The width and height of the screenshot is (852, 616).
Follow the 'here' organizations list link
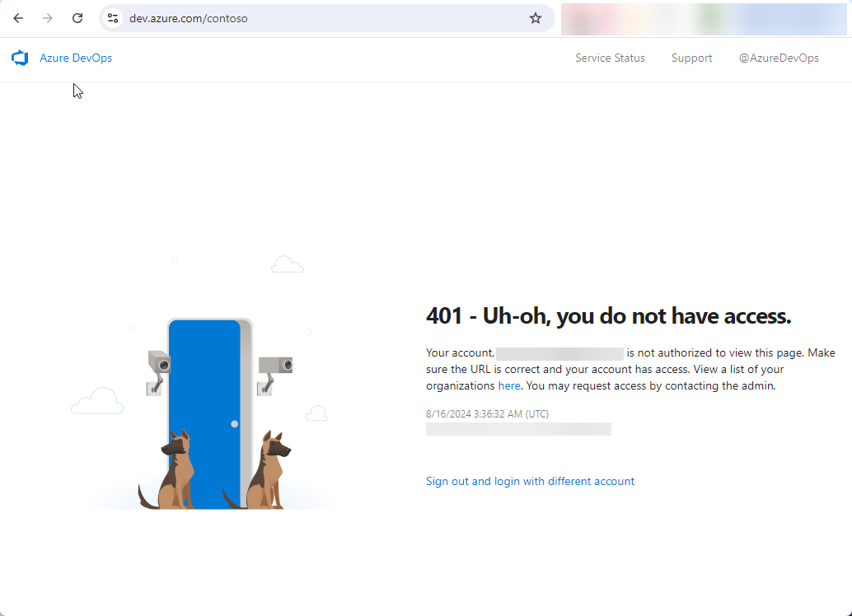point(509,385)
